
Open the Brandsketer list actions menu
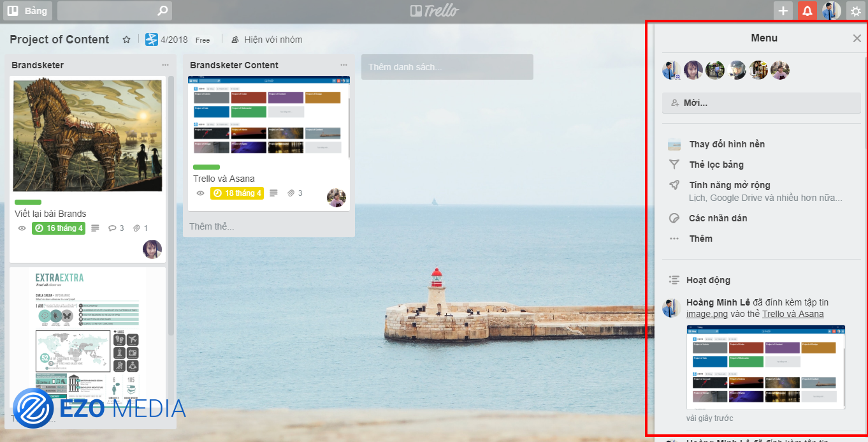click(x=166, y=65)
